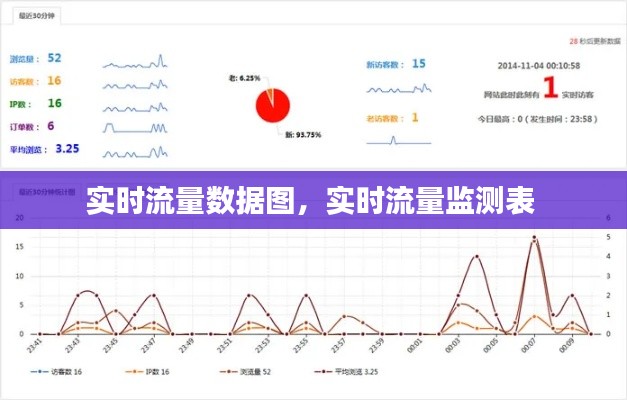
Task: Click the 访客数 16 metric
Action: (x=36, y=81)
